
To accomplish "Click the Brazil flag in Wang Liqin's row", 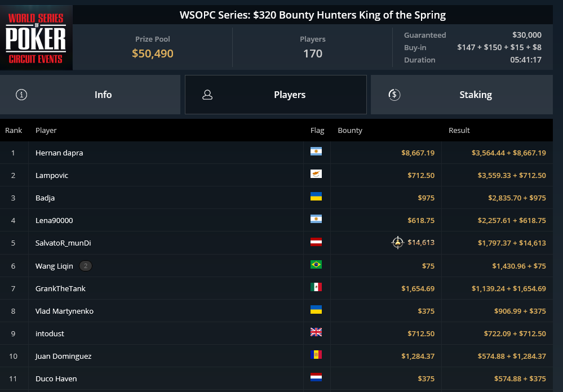I will pyautogui.click(x=316, y=265).
